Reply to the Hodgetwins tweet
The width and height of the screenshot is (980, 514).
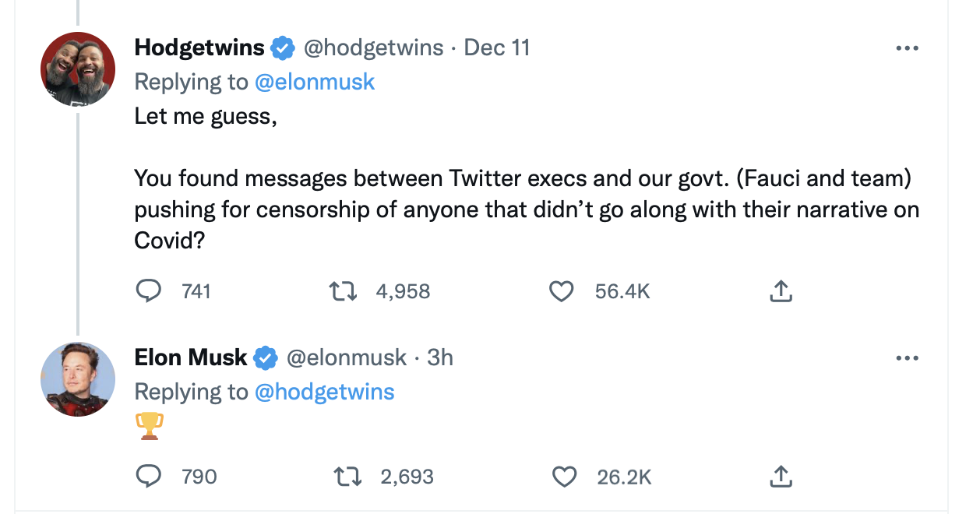148,291
